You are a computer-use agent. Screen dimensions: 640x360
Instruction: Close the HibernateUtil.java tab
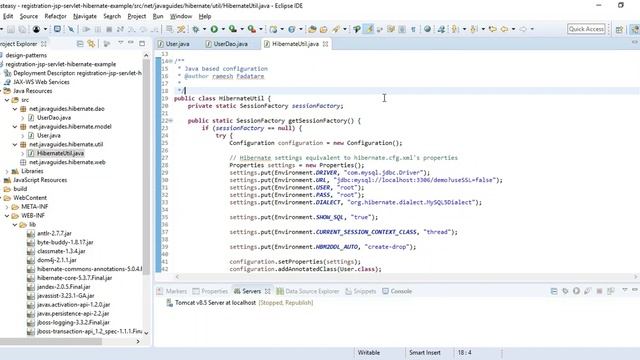[x=325, y=44]
